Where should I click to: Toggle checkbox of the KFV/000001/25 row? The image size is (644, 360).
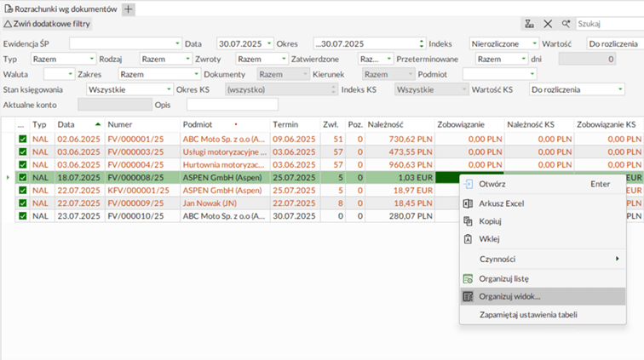click(x=22, y=190)
